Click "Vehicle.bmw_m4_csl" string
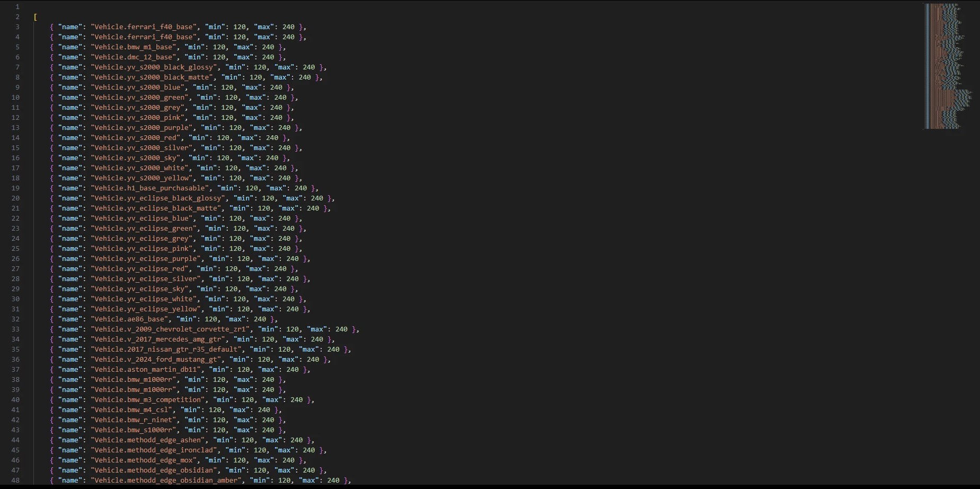Image resolution: width=980 pixels, height=489 pixels. point(131,410)
